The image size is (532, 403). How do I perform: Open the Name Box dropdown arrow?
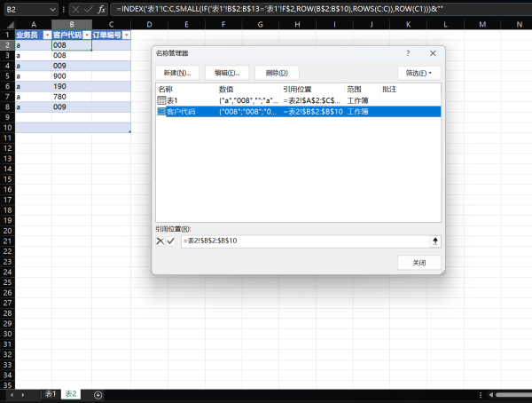52,10
